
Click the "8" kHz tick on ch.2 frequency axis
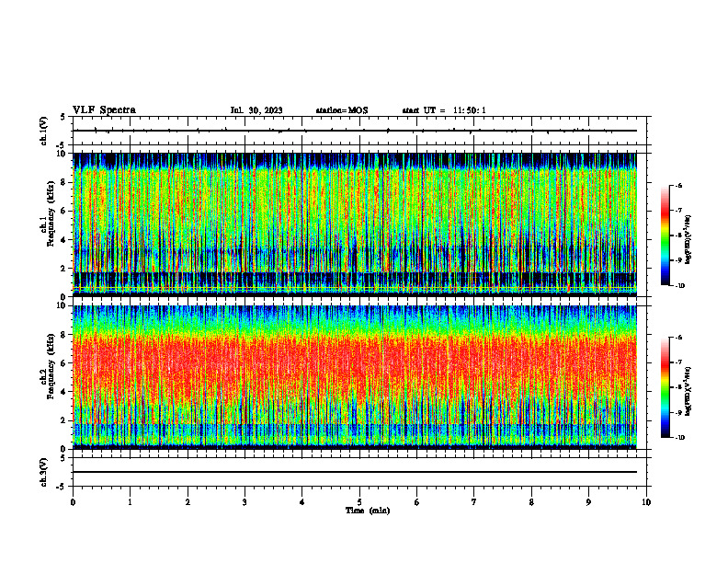64,335
